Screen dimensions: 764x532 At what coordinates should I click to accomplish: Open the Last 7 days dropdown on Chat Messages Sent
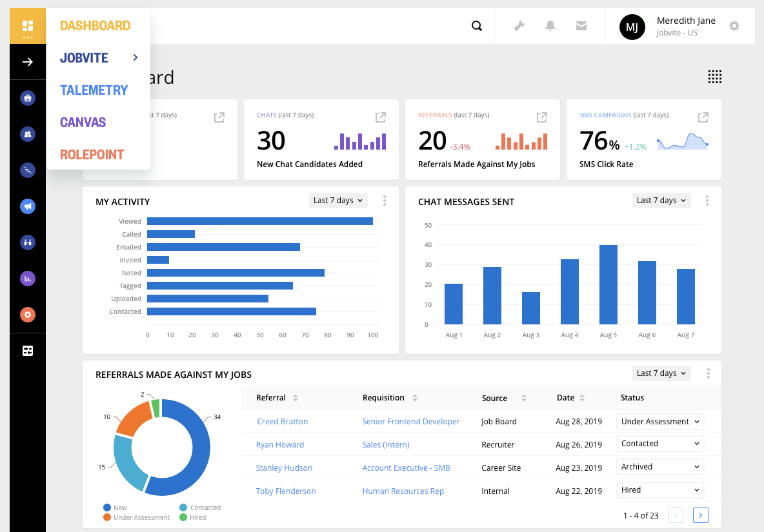coord(661,200)
